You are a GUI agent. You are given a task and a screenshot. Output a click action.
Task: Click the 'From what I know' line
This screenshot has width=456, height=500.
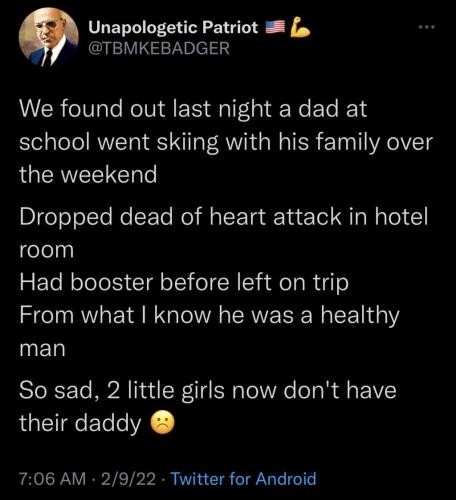[209, 316]
